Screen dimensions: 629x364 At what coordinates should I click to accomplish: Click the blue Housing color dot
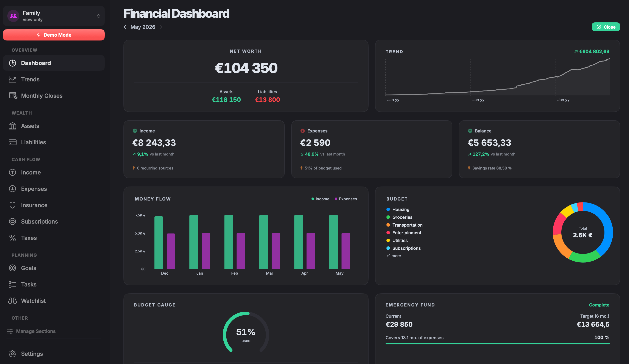[388, 210]
